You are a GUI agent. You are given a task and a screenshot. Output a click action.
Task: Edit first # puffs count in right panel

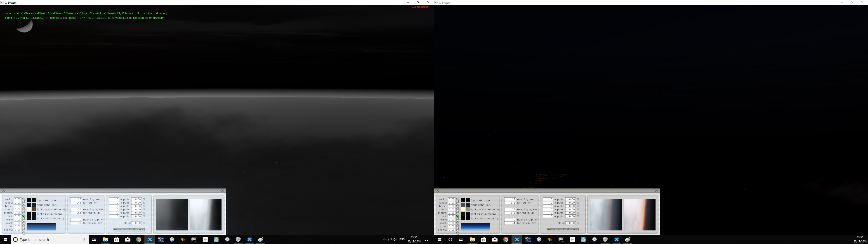548,199
